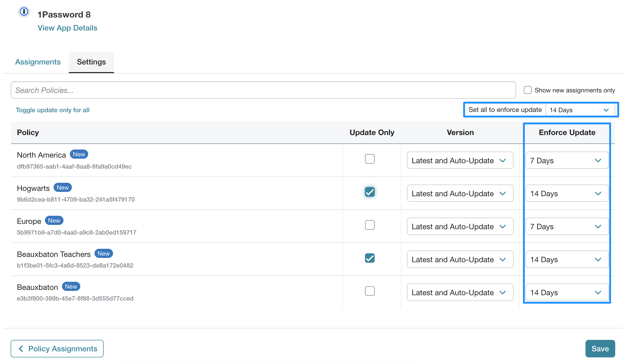The image size is (633, 364).
Task: Click the 1Password 8 title text
Action: click(64, 14)
